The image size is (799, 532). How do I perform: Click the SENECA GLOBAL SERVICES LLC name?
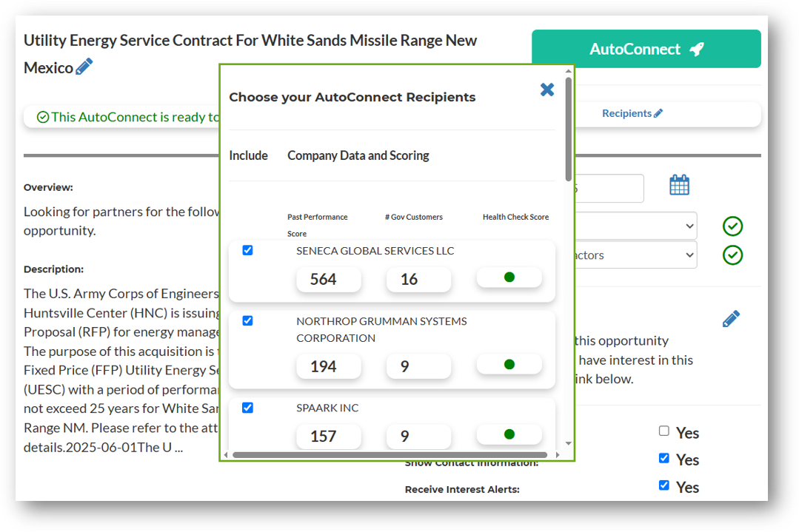(x=375, y=251)
